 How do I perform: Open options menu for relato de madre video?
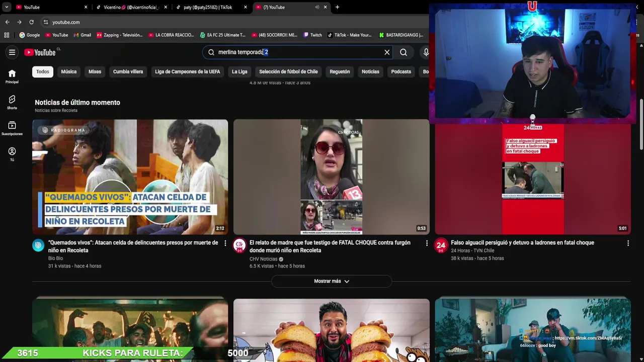coord(427,243)
